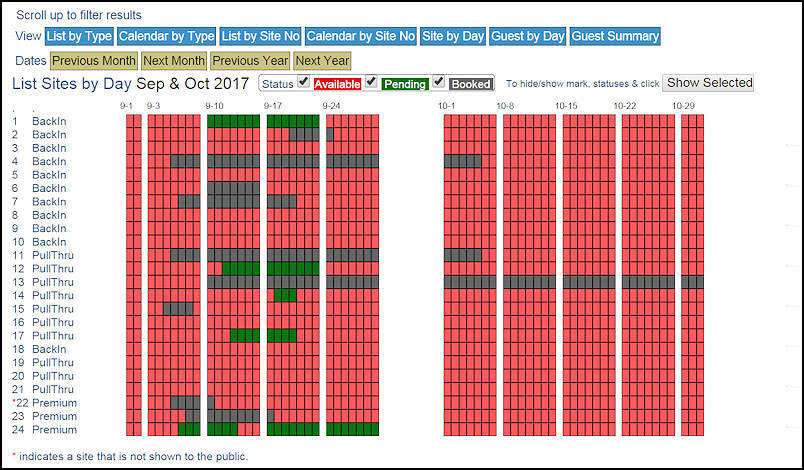Image resolution: width=804 pixels, height=470 pixels.
Task: Toggle the Booked status checkbox
Action: click(x=439, y=81)
